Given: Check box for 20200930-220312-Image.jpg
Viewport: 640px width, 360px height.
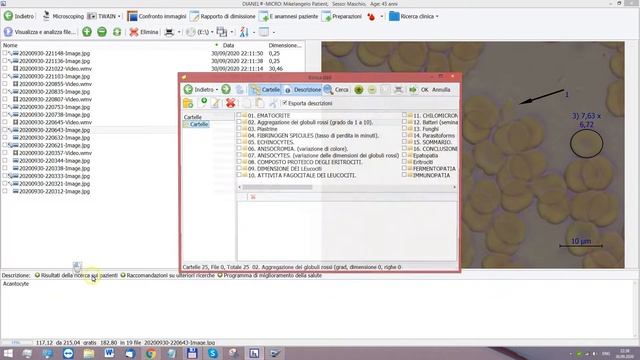Looking at the screenshot, I should pos(5,191).
